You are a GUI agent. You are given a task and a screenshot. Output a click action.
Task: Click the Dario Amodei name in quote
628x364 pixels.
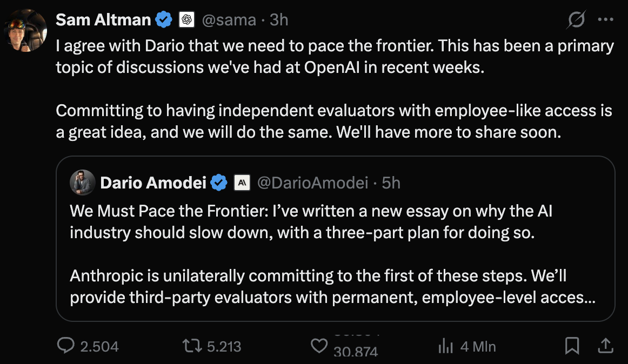153,183
